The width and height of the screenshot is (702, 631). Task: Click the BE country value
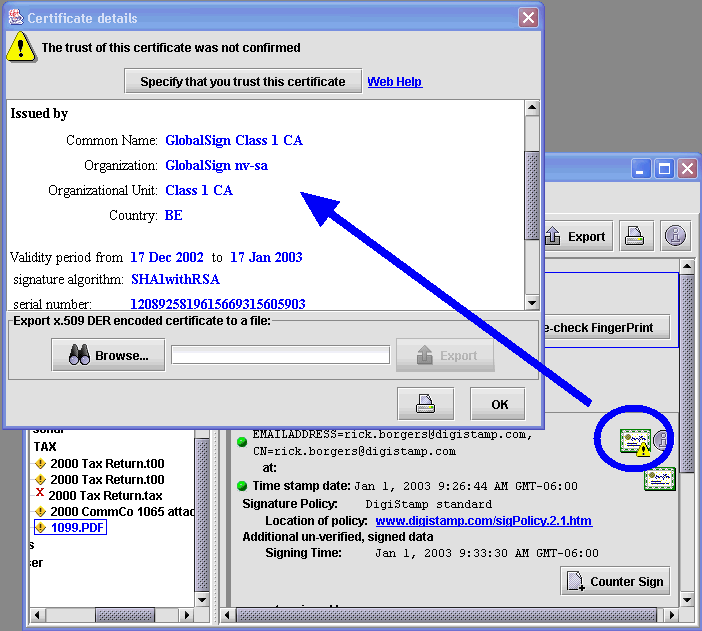[x=173, y=215]
